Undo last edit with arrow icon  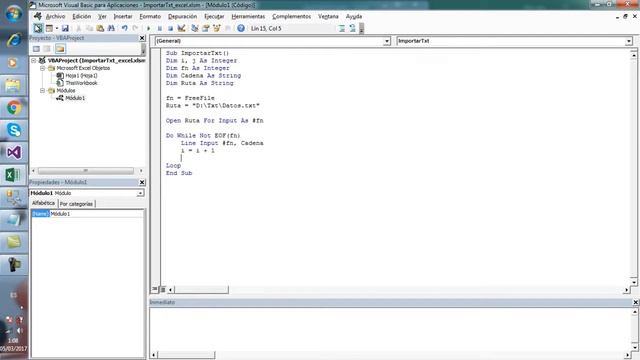124,28
